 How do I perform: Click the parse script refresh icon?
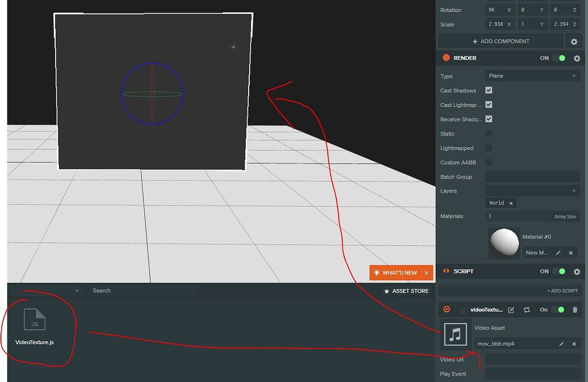[527, 309]
